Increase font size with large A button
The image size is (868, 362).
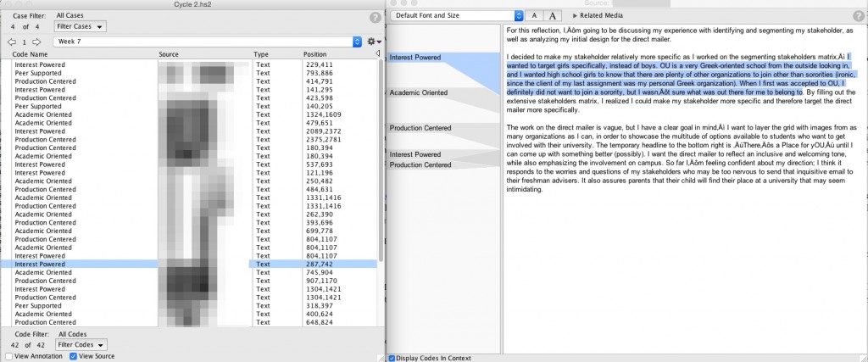(x=552, y=15)
